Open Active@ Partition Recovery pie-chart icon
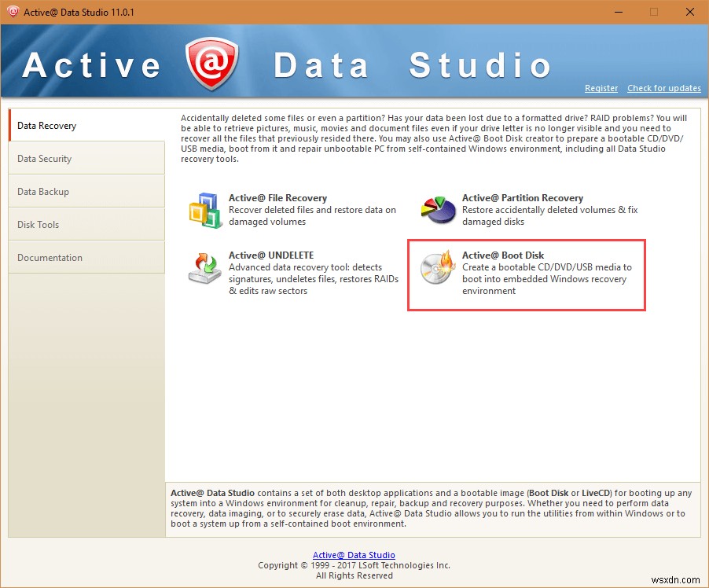709x588 pixels. coord(438,209)
